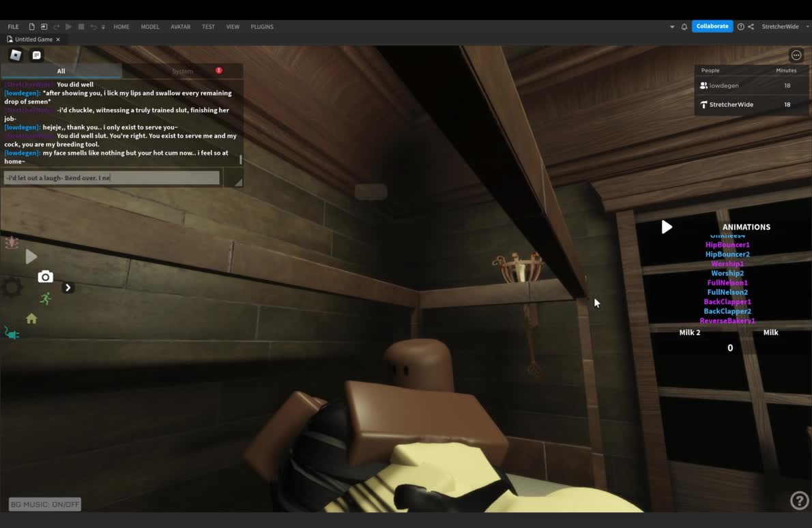Expand the Animations panel arrow
Image resolution: width=812 pixels, height=528 pixels.
pyautogui.click(x=667, y=227)
